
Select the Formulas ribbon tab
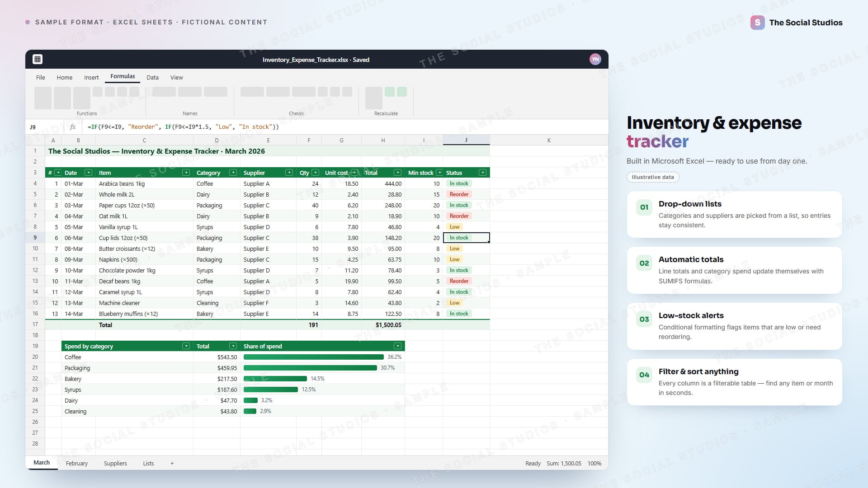point(123,76)
